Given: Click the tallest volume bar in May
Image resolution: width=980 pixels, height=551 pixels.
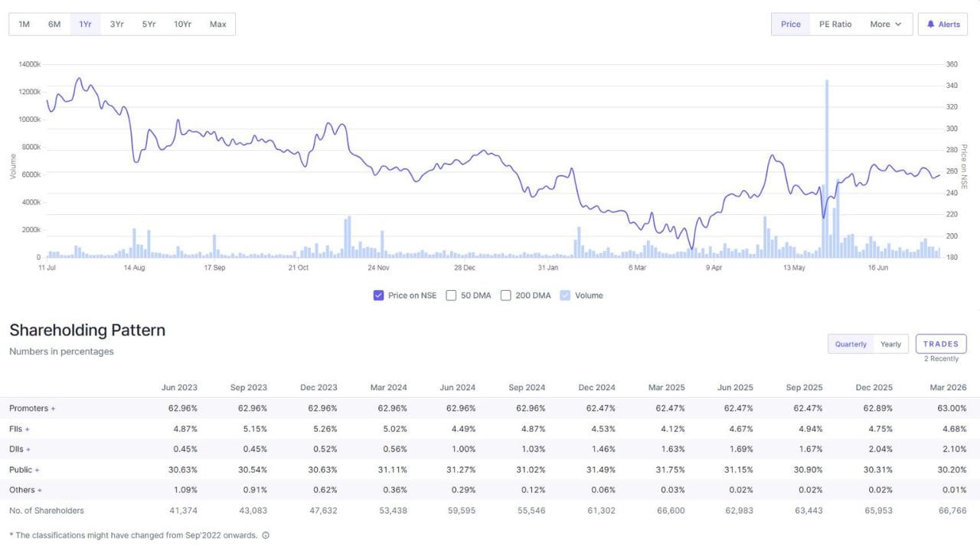Looking at the screenshot, I should point(827,168).
